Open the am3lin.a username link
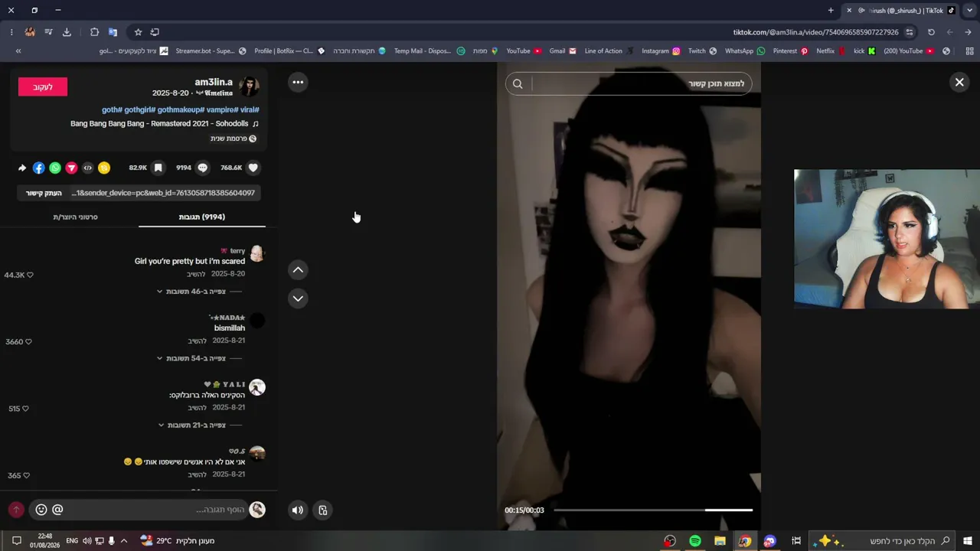The width and height of the screenshot is (980, 551). pyautogui.click(x=214, y=82)
